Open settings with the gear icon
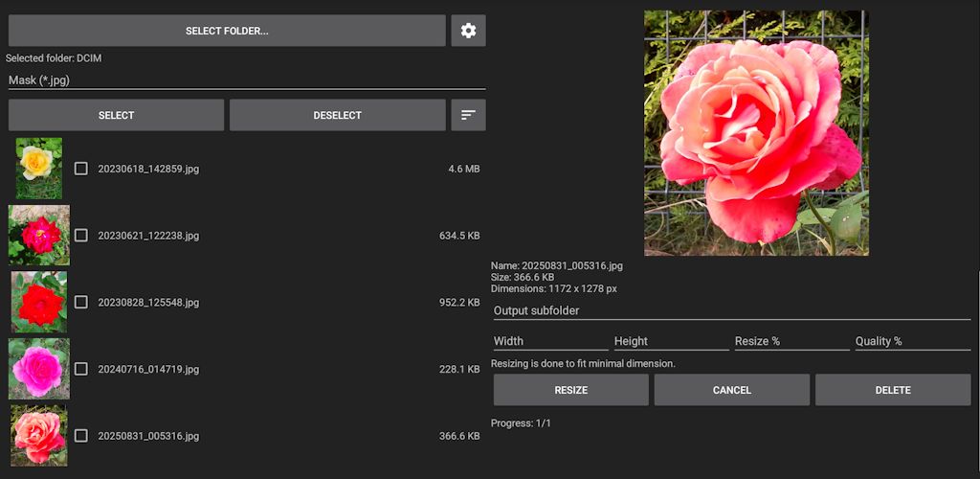980x479 pixels. pos(468,31)
